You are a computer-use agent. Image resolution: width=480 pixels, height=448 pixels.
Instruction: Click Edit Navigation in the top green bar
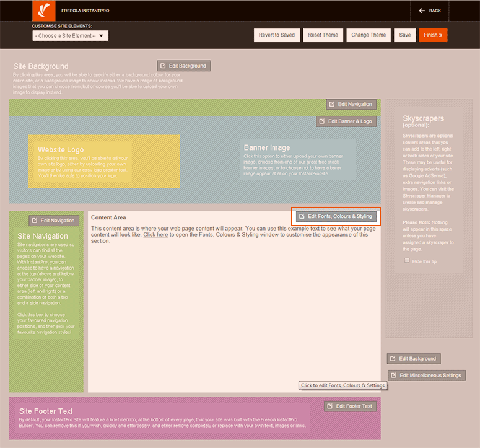tap(351, 105)
